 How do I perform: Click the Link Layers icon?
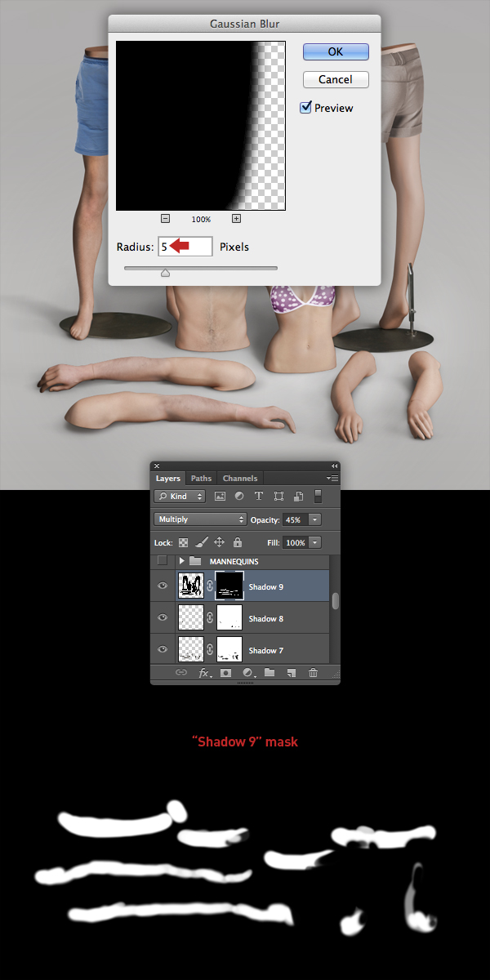click(180, 673)
